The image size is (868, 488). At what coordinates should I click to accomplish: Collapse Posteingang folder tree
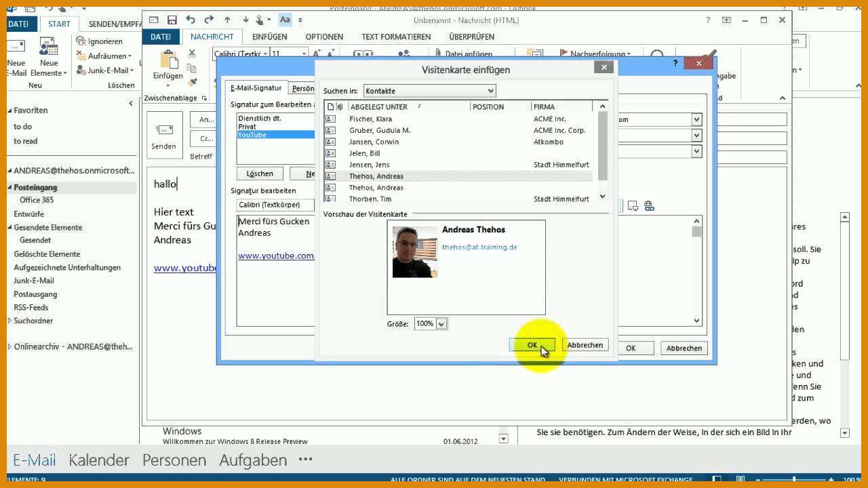click(10, 188)
